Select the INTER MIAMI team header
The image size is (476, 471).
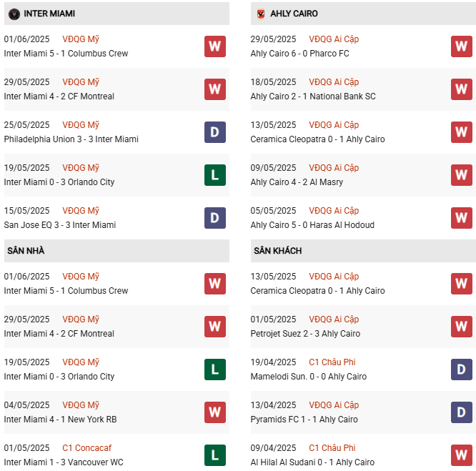click(49, 14)
